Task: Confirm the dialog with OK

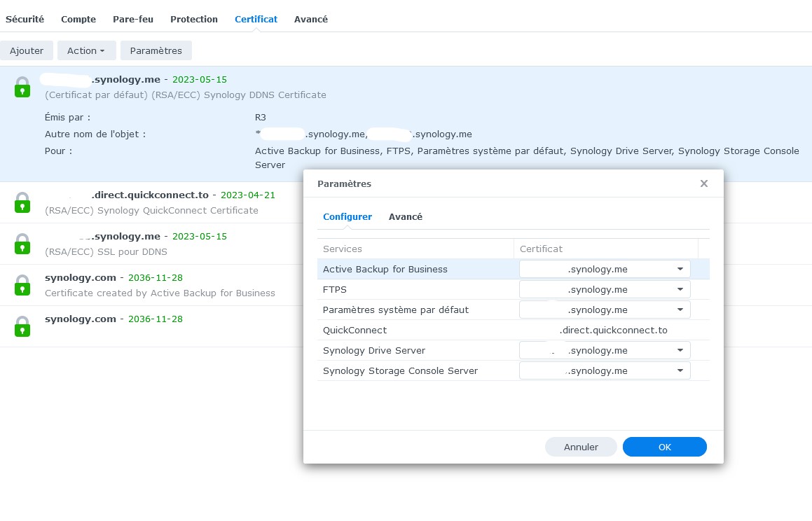Action: (664, 447)
